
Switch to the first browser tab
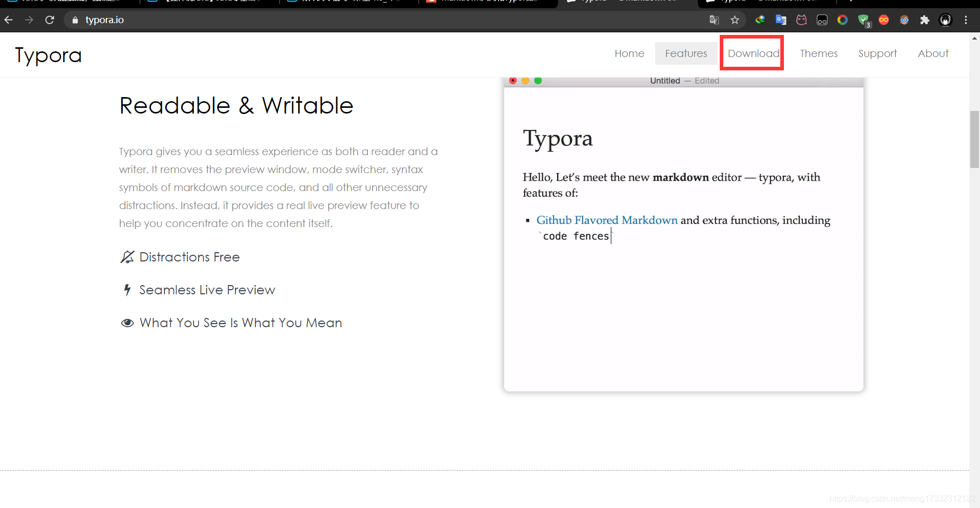point(69,3)
